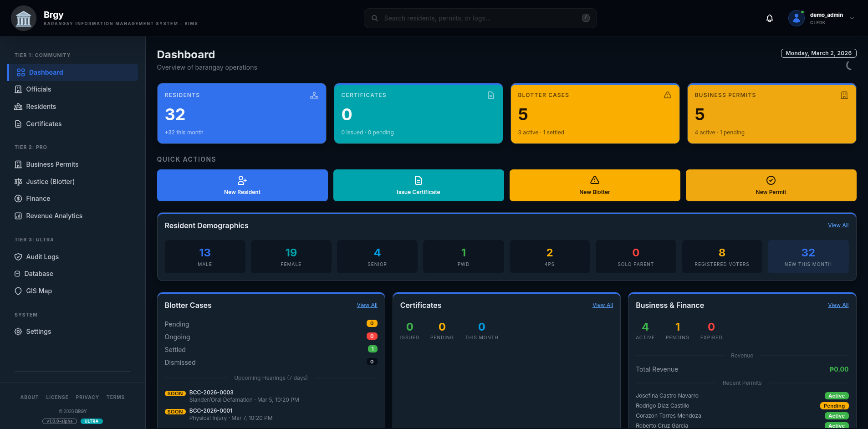Click the Justice scales icon
Image resolution: width=868 pixels, height=429 pixels.
(18, 182)
